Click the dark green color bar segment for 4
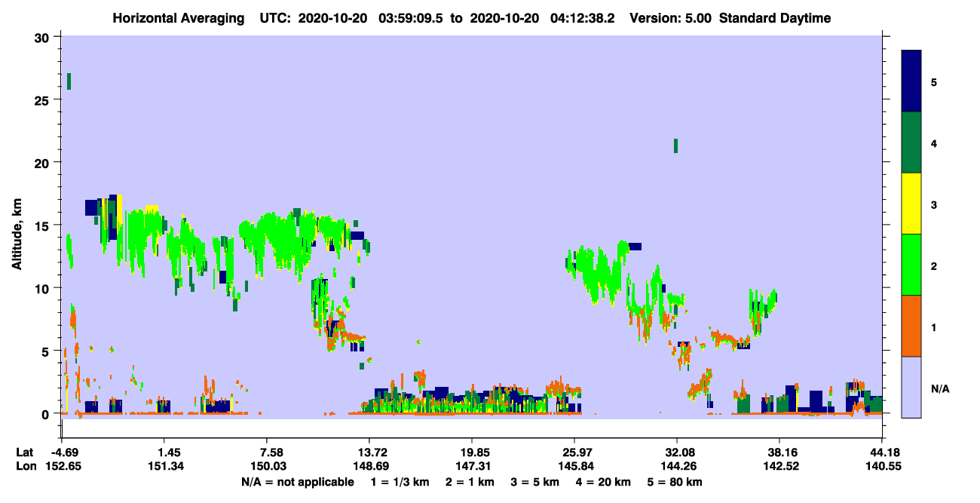The image size is (980, 503). (911, 143)
